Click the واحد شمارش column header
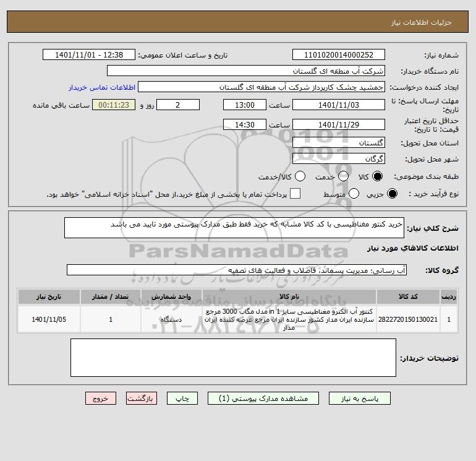Viewport: 476px width, 461px height. coord(171,296)
